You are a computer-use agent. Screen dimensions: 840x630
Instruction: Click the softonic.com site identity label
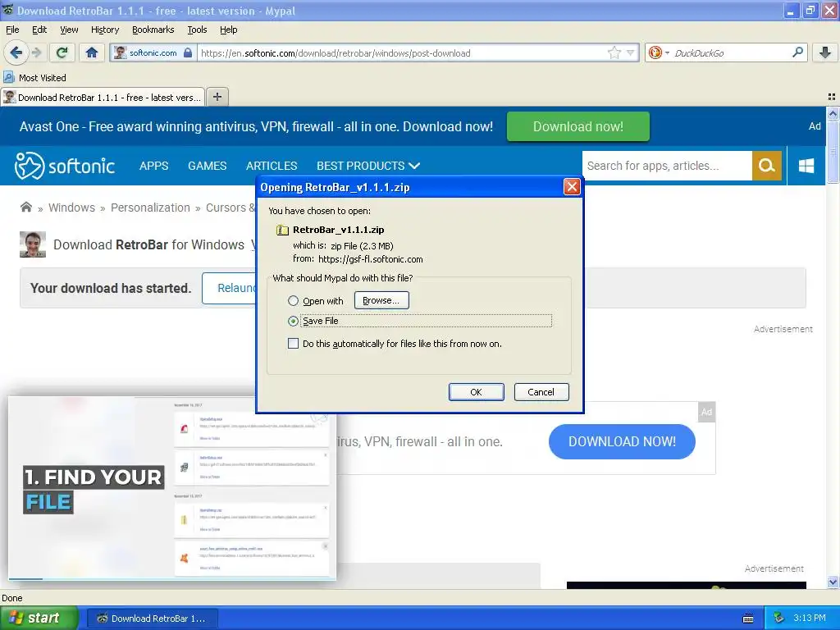[x=153, y=52]
